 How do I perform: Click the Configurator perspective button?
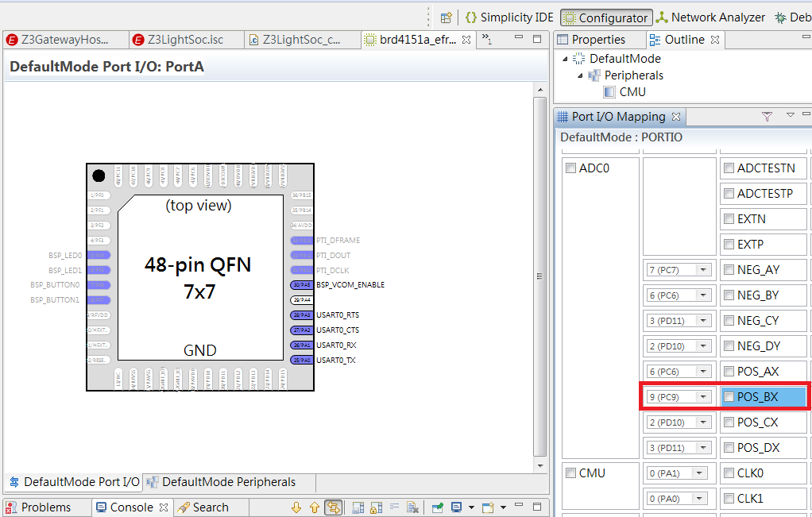point(605,17)
